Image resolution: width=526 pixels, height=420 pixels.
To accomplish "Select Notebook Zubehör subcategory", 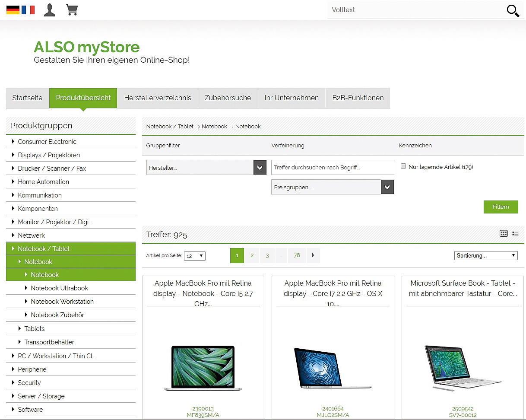I will 71,315.
